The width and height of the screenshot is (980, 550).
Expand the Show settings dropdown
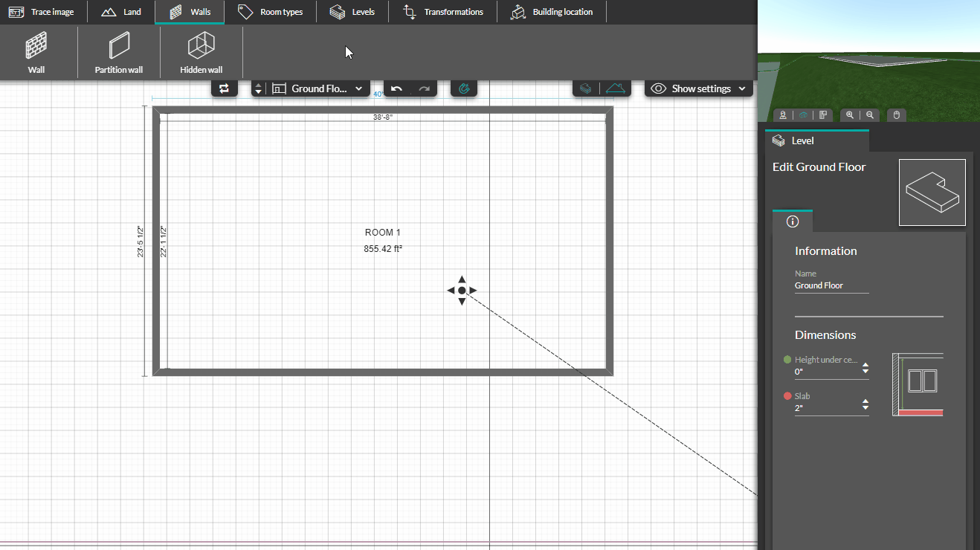(698, 88)
